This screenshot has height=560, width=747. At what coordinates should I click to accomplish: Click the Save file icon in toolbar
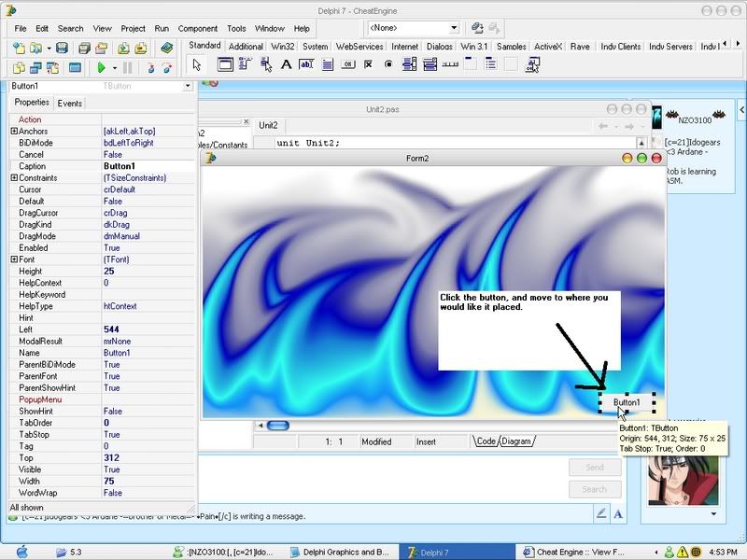click(x=62, y=48)
